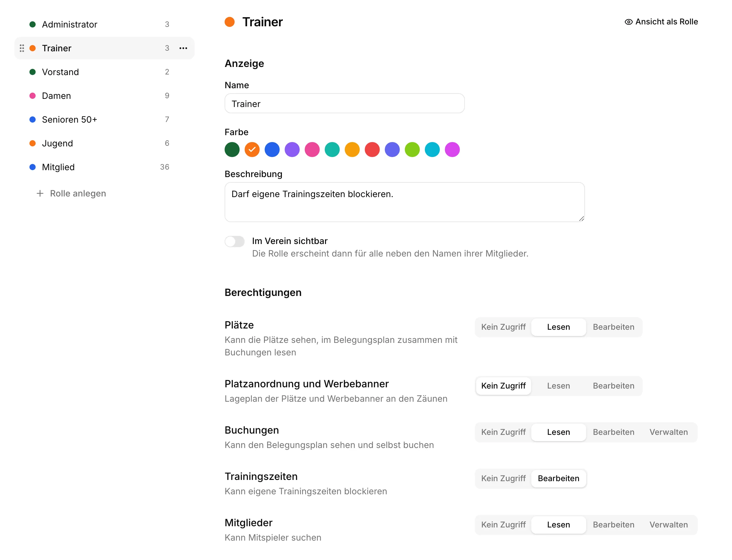Set Trainingszeiten permission to Kein Zugriff
732x560 pixels.
pyautogui.click(x=503, y=478)
